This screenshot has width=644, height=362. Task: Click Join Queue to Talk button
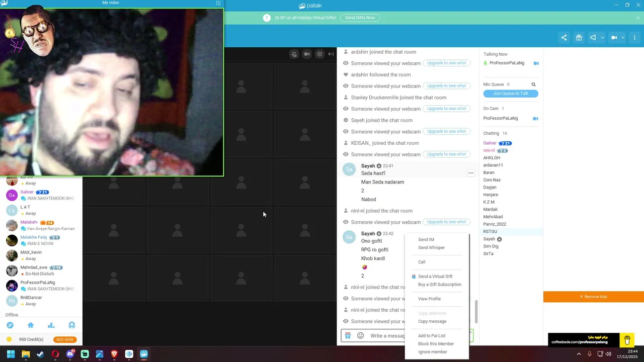coord(511,94)
